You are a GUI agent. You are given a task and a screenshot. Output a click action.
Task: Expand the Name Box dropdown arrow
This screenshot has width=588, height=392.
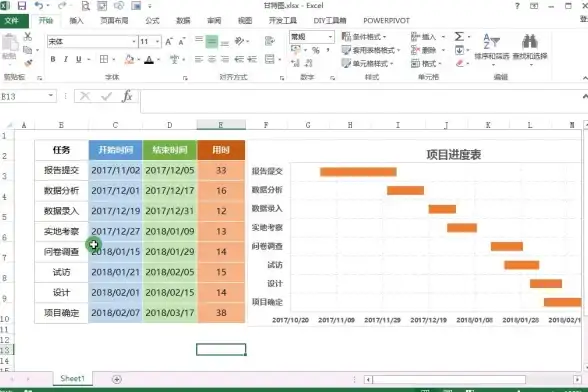pos(51,96)
